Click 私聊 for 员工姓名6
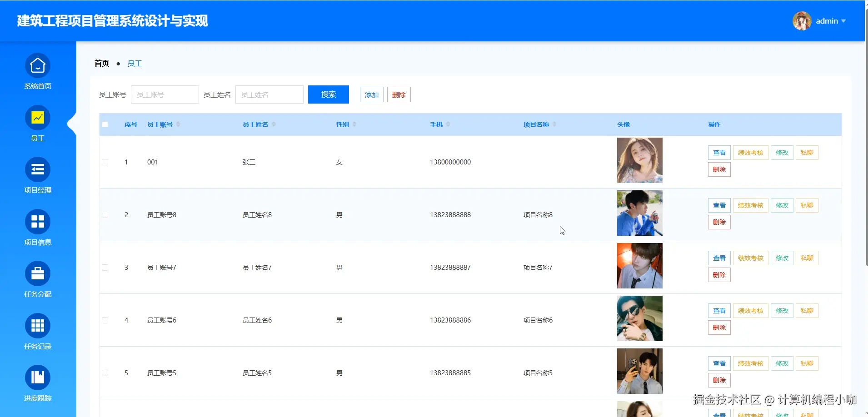The width and height of the screenshot is (868, 417). pos(807,311)
